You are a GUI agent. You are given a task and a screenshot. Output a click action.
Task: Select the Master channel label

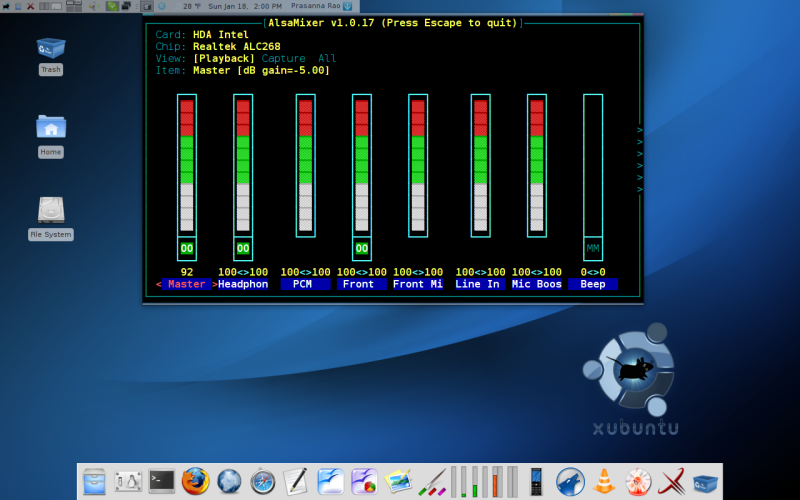click(187, 284)
